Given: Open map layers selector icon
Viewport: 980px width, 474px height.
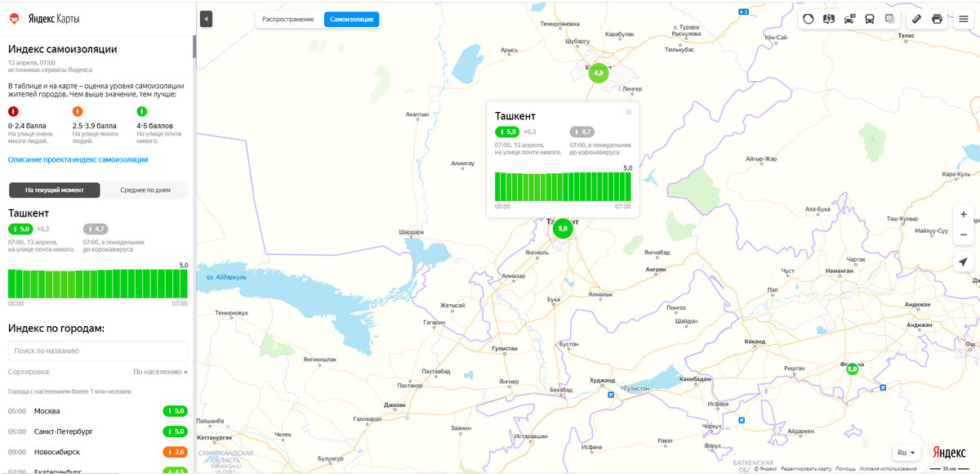Looking at the screenshot, I should click(890, 19).
